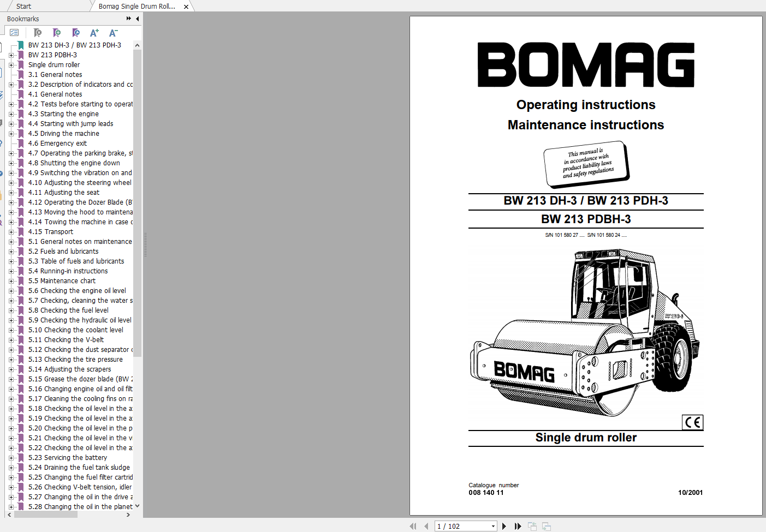Click the purple bookmark icon beside 4.13 Moving the hood
This screenshot has height=532, width=766.
click(21, 212)
